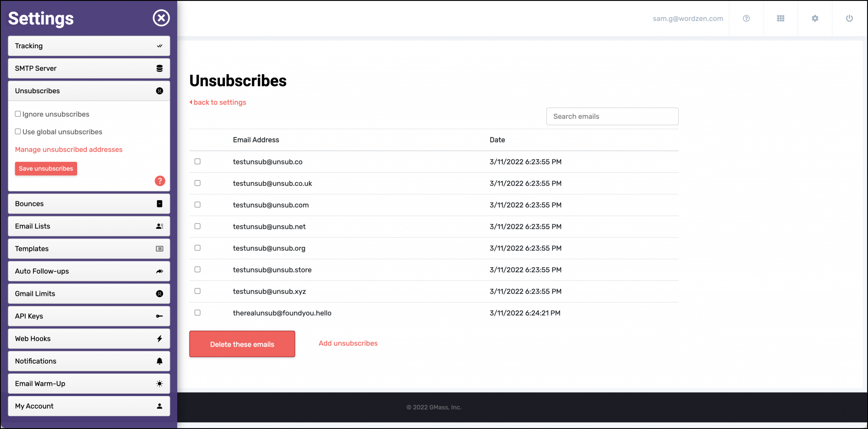Enable the Ignore unsubscribes checkbox
This screenshot has width=868, height=429.
18,114
